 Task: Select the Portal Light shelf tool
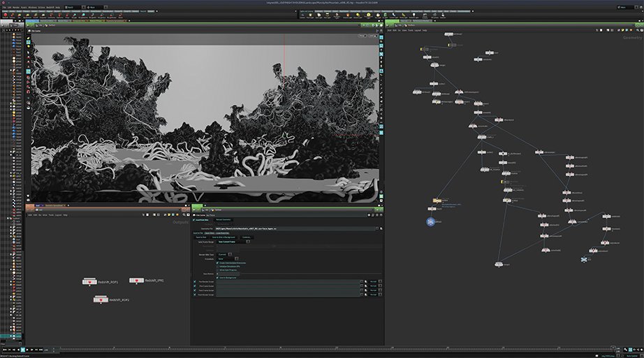(403, 15)
